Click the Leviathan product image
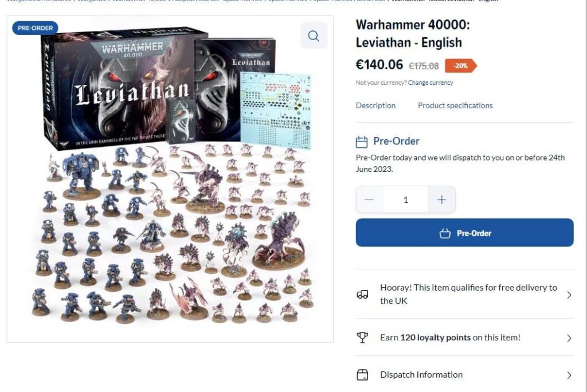587x392 pixels. [170, 179]
